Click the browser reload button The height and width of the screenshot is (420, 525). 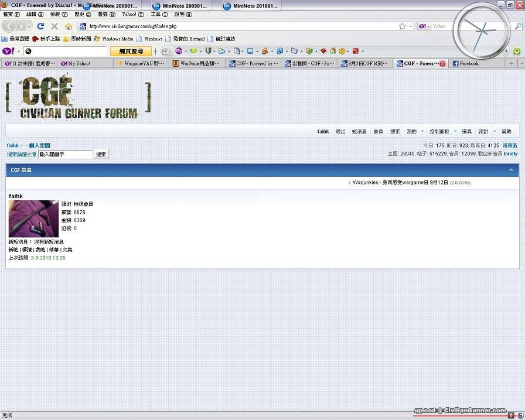(x=40, y=26)
